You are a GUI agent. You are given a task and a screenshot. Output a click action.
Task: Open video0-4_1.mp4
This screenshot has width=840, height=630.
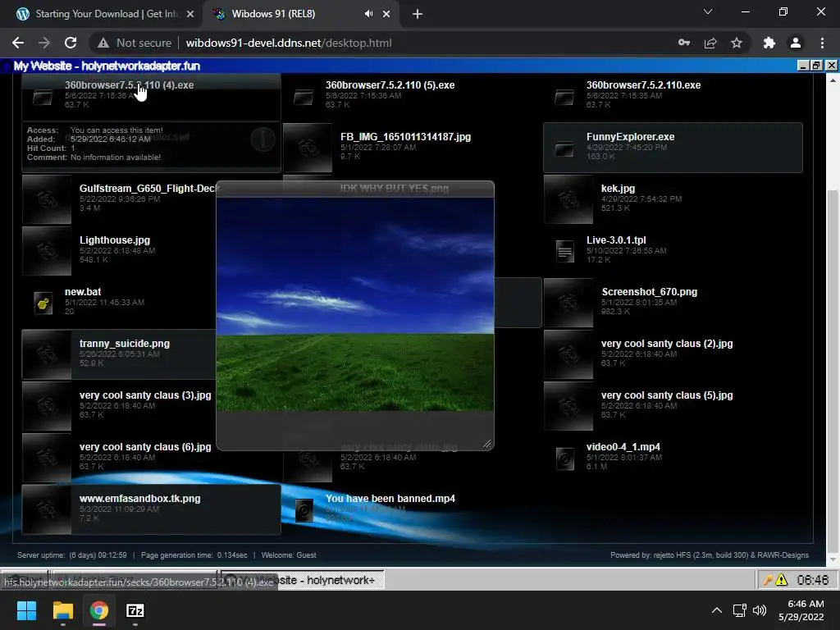623,447
